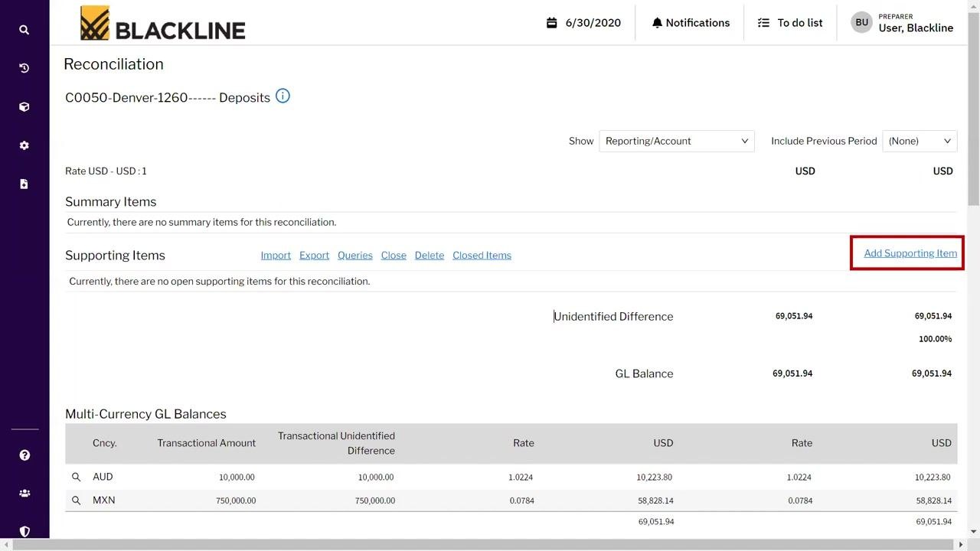This screenshot has height=551, width=980.
Task: Click the Transactional Unidentified Difference header
Action: 336,443
